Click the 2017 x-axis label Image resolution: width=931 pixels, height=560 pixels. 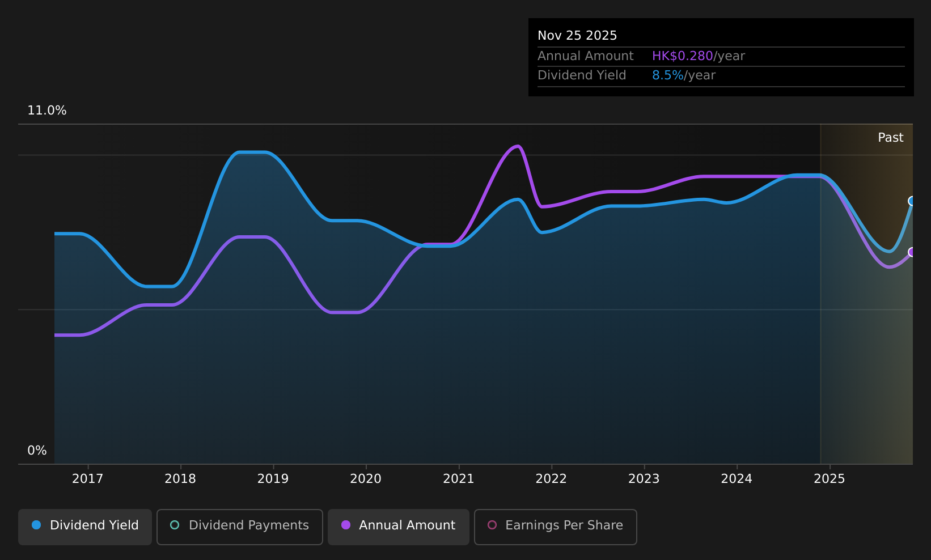[88, 479]
